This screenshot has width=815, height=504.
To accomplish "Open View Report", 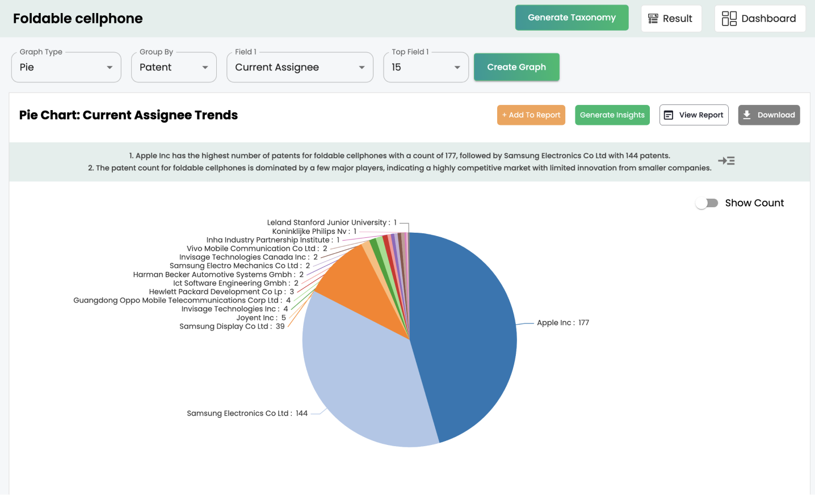I will 694,115.
